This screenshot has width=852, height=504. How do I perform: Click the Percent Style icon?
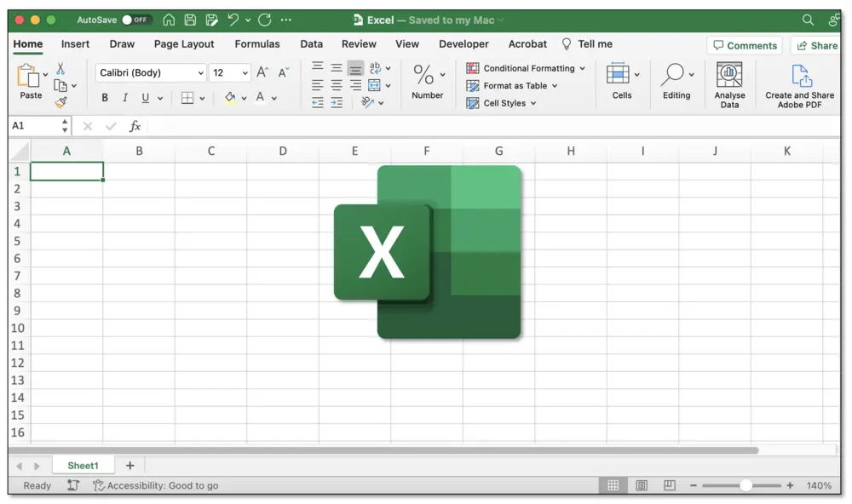(x=423, y=75)
